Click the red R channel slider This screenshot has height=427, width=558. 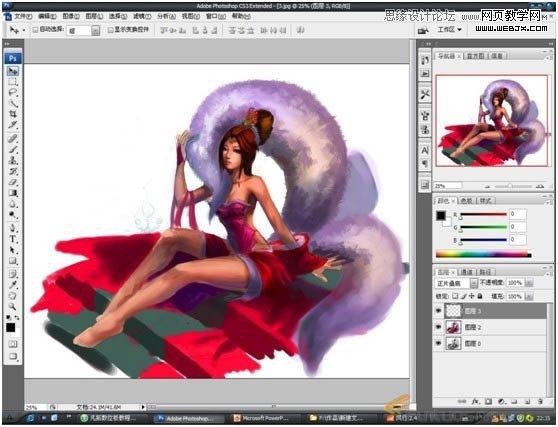point(483,215)
